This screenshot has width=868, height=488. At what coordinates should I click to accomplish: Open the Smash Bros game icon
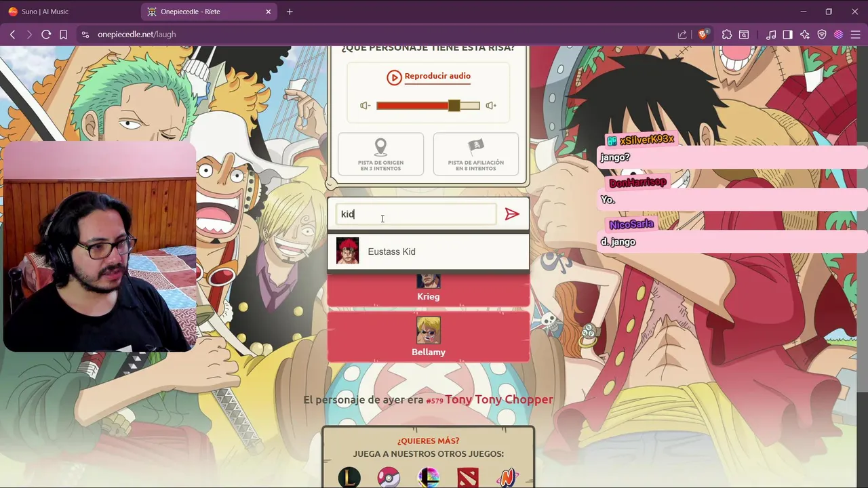tap(428, 478)
